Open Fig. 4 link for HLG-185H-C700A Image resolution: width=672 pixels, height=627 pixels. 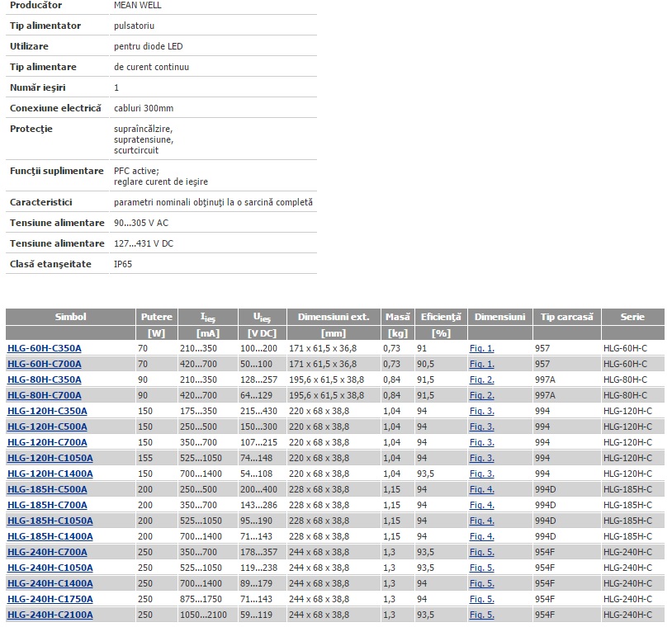tap(482, 505)
